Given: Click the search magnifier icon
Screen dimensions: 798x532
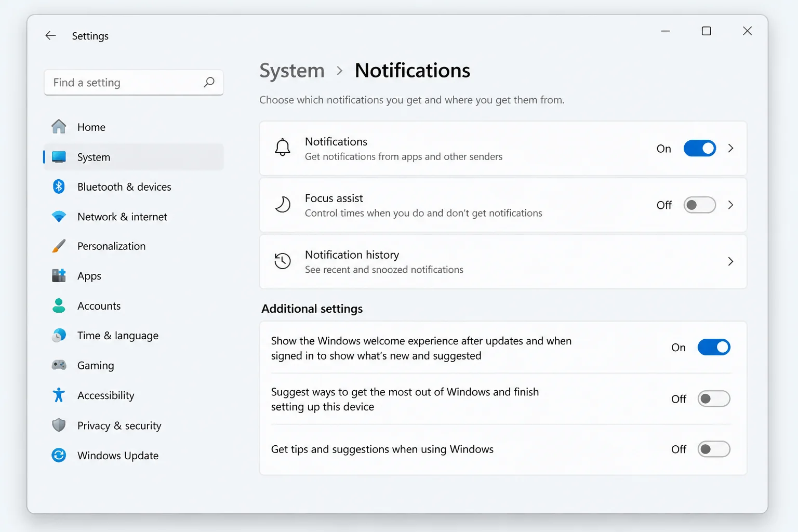Looking at the screenshot, I should click(209, 82).
